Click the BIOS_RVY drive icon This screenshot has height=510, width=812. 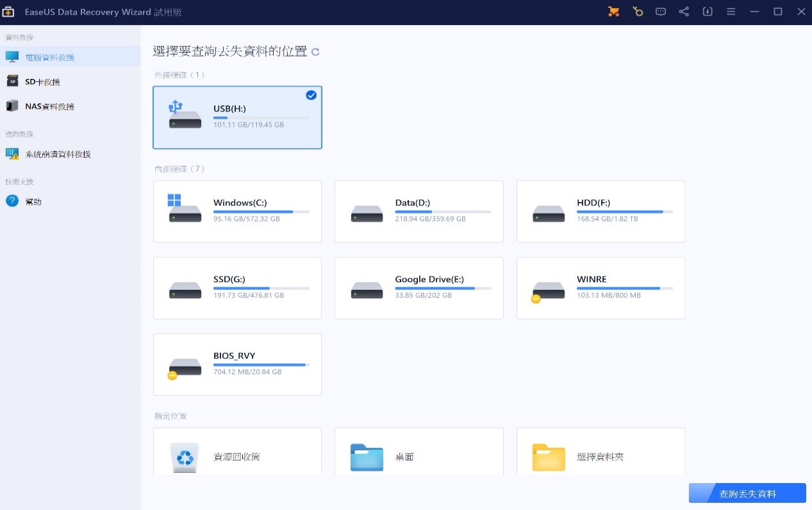pyautogui.click(x=184, y=368)
